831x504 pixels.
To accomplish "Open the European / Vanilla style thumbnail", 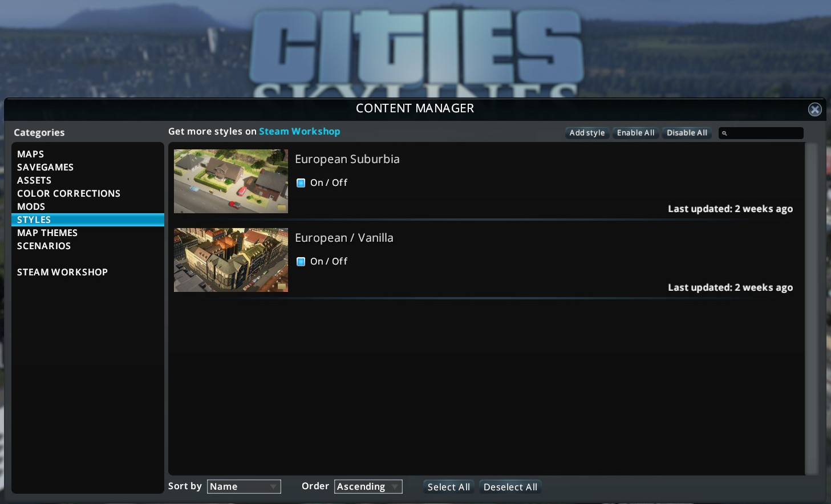I will (x=230, y=260).
